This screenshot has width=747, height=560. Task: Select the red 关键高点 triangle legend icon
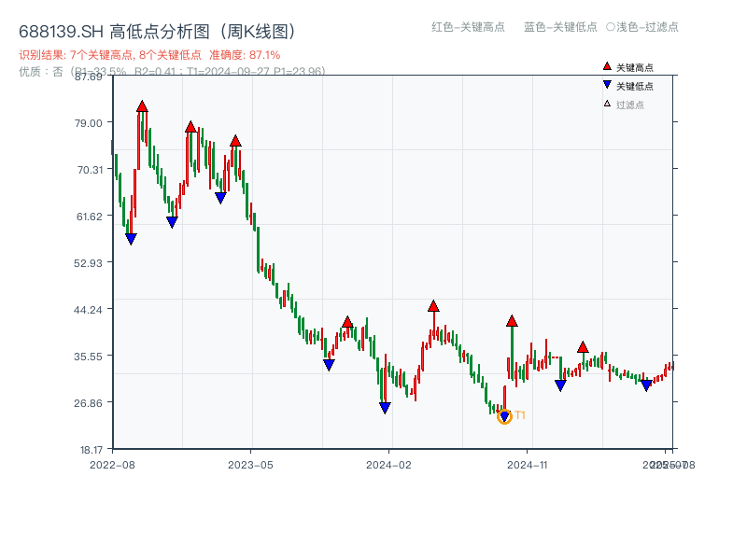pyautogui.click(x=607, y=67)
